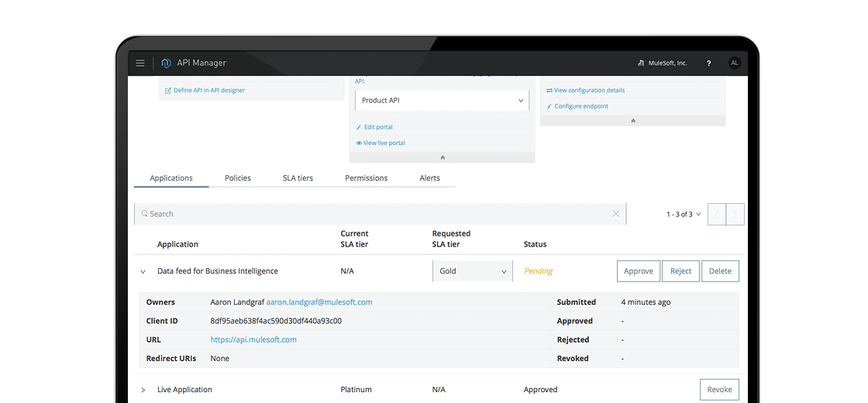
Task: Open the 1 - 3 of 3 page size dropdown
Action: (684, 214)
